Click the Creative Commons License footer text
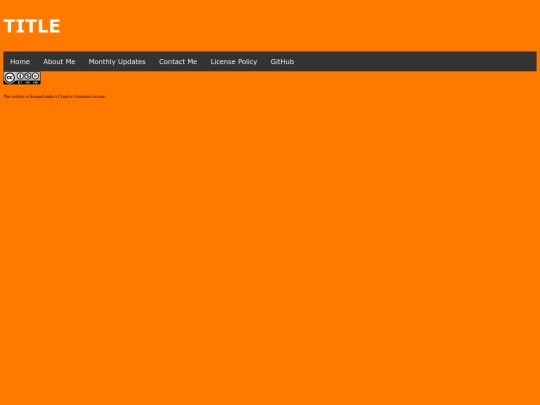This screenshot has width=540, height=405. (x=54, y=97)
